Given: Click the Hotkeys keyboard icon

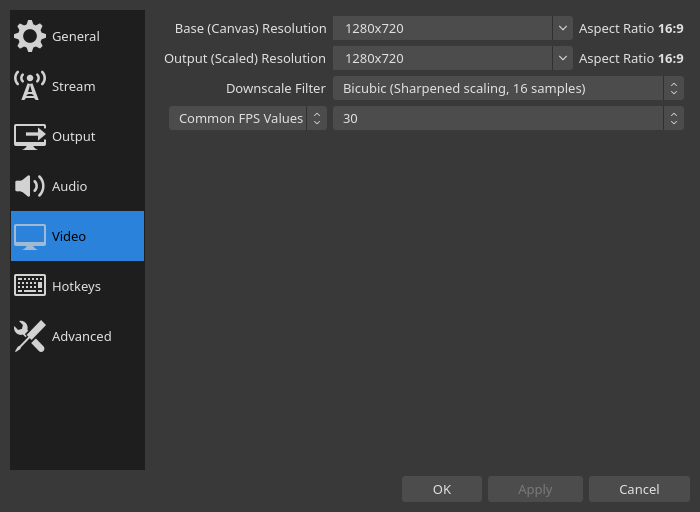Looking at the screenshot, I should click(30, 286).
